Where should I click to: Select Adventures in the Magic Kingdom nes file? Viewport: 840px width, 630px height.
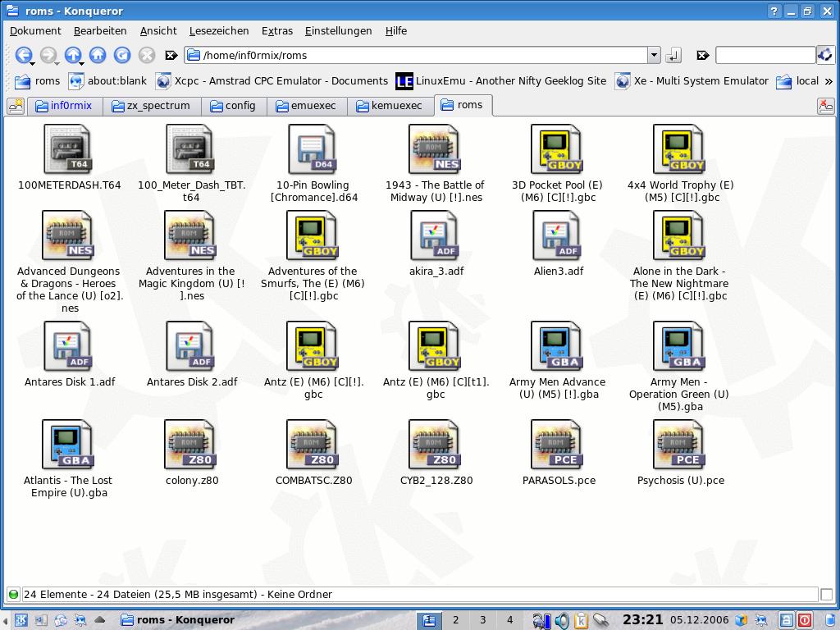[189, 235]
